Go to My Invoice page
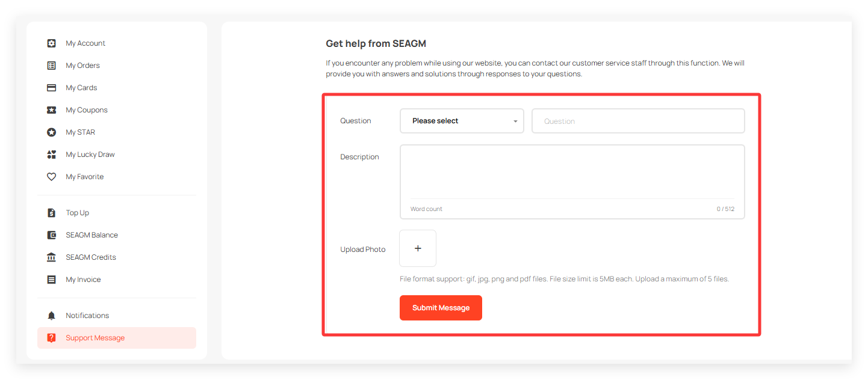 (x=83, y=280)
